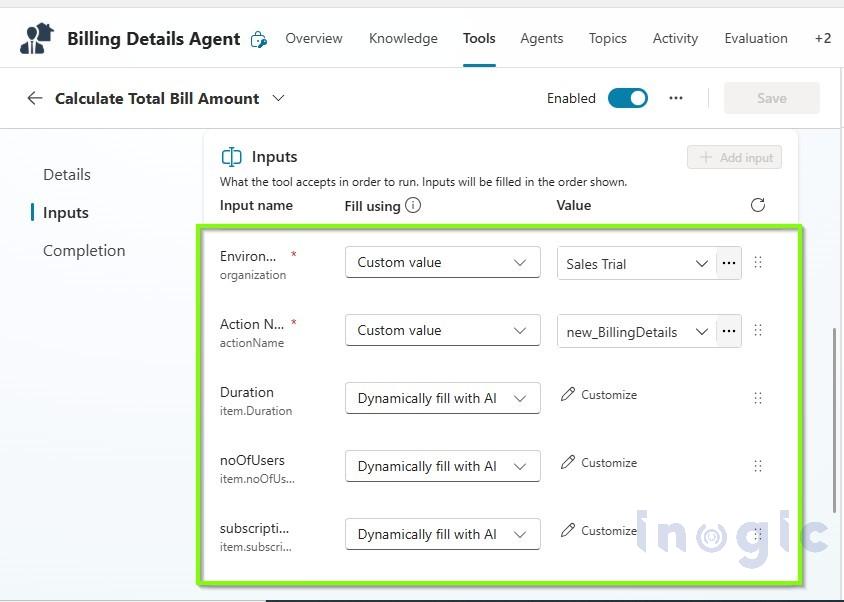Open the ellipsis menu beside Sales Trial

(x=728, y=263)
